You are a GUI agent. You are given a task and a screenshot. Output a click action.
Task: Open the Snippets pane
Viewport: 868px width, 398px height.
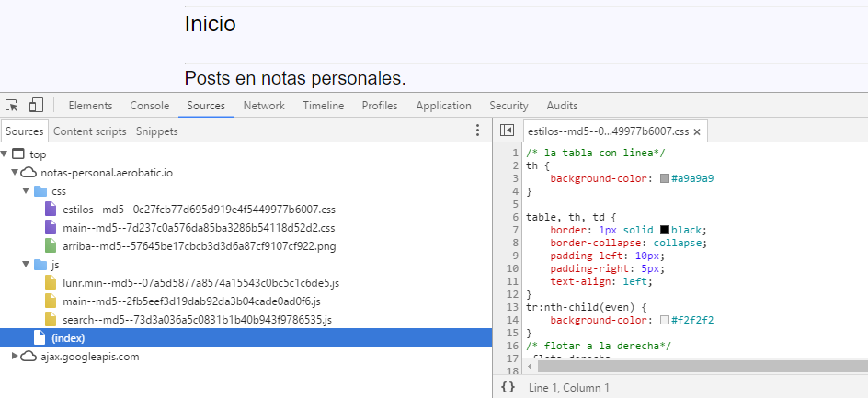pos(157,131)
